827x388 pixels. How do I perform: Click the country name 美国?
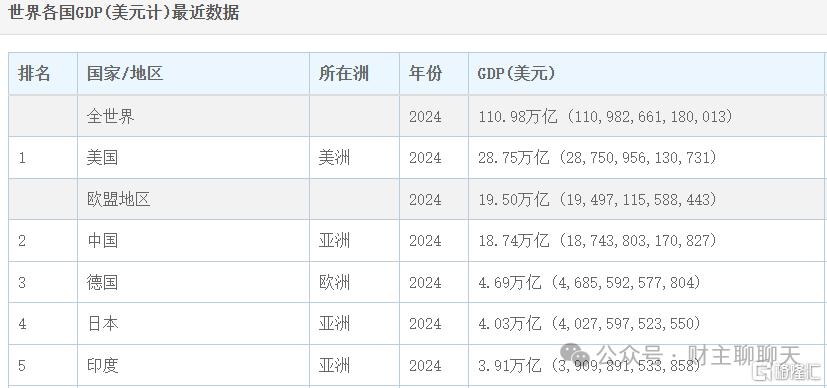102,158
